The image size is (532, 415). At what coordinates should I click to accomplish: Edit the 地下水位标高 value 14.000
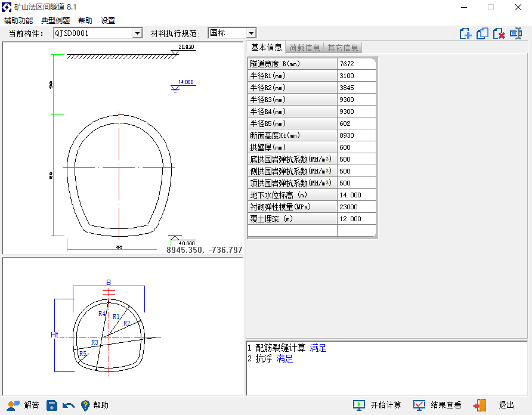coord(357,195)
